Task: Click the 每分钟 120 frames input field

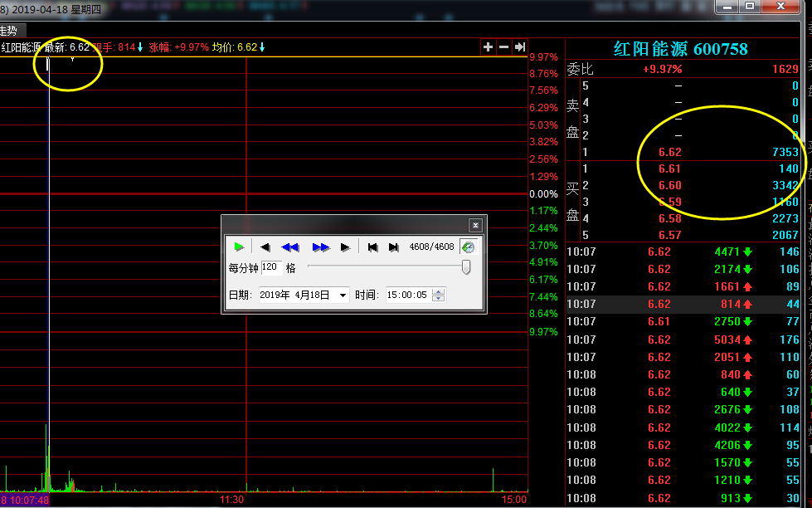Action: click(x=271, y=267)
